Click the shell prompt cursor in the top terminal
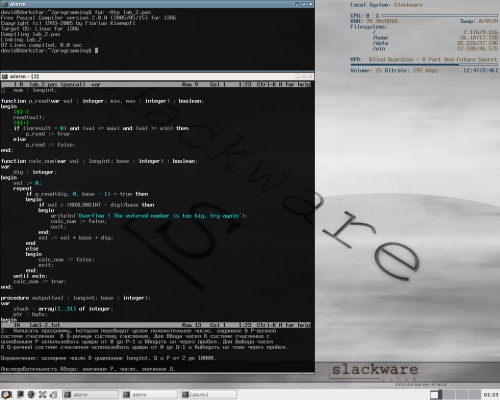Viewport: 500px width, 400px height. [96, 51]
